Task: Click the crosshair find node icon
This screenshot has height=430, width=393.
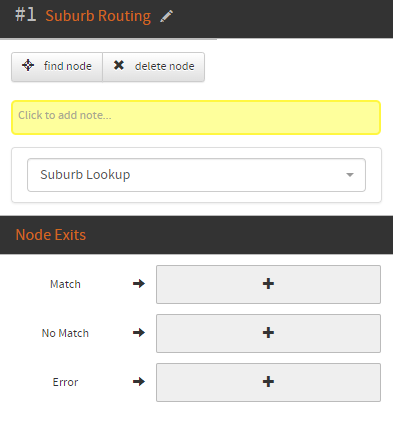Action: (x=28, y=65)
